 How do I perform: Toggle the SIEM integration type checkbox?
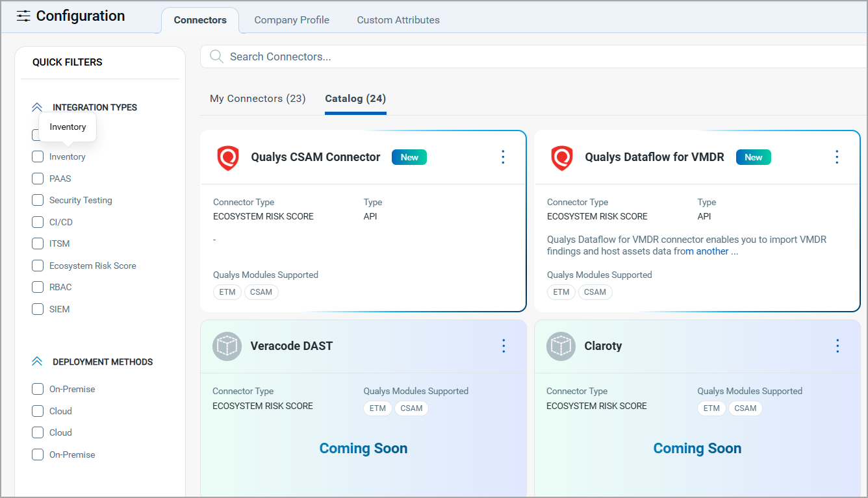(38, 309)
